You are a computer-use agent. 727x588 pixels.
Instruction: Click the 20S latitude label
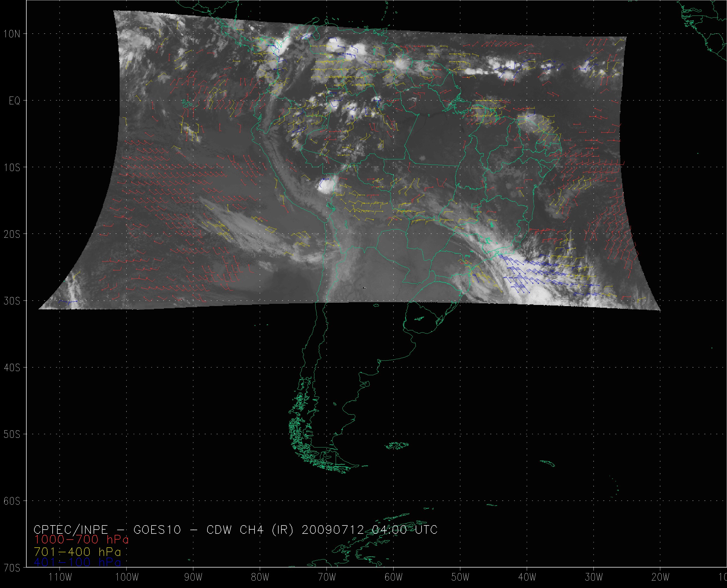(x=12, y=234)
